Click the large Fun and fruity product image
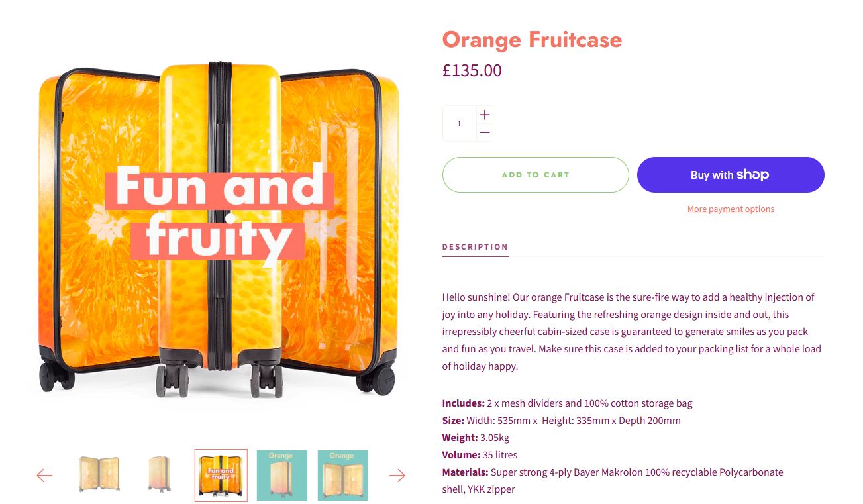863x504 pixels. point(219,225)
